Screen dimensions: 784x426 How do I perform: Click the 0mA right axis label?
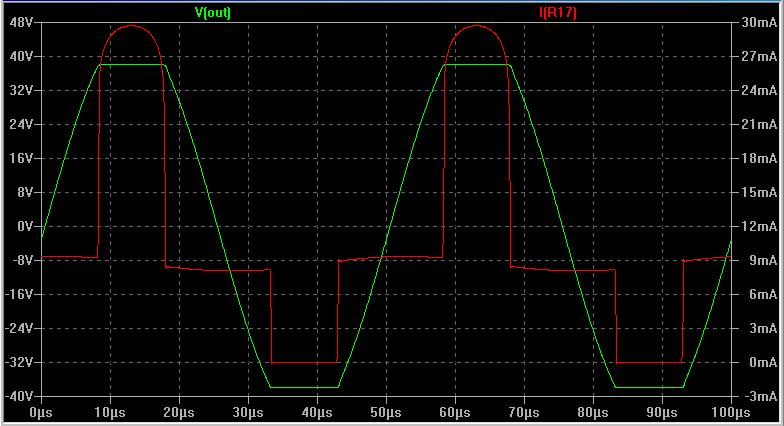coord(763,362)
